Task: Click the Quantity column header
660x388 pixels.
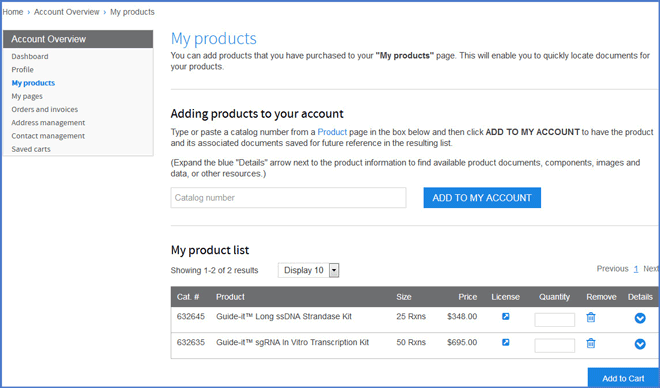Action: (x=554, y=297)
